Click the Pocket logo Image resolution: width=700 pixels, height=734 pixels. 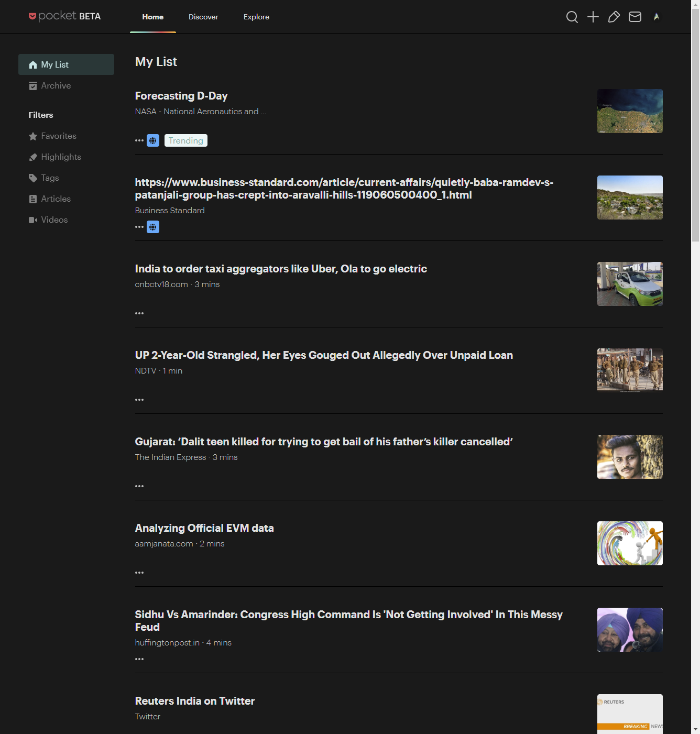tap(64, 16)
